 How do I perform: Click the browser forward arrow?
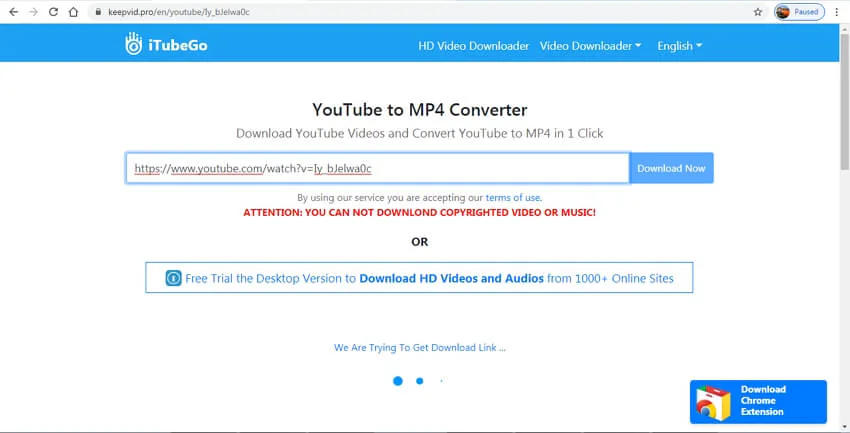click(x=34, y=12)
